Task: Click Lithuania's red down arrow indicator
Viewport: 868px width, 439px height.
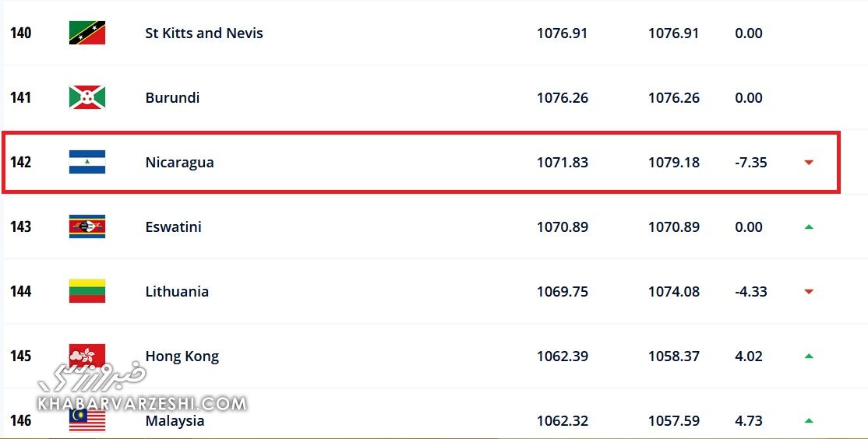Action: 809,292
